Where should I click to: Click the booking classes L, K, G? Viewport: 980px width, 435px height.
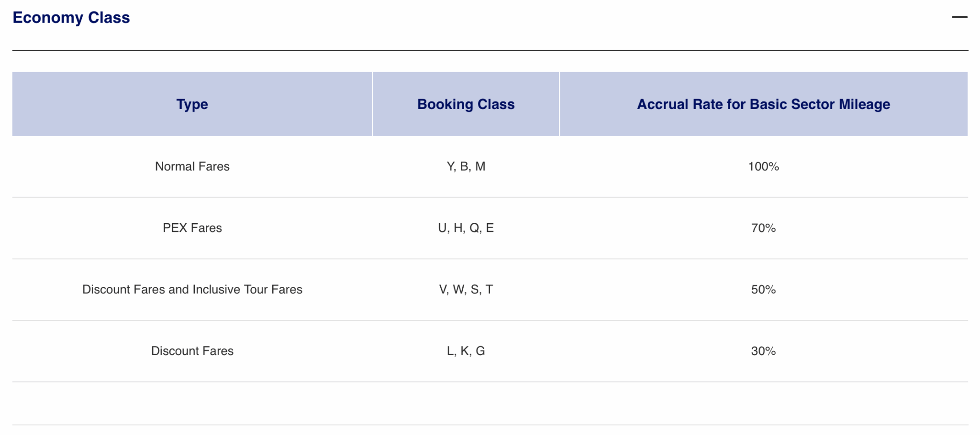click(x=466, y=350)
